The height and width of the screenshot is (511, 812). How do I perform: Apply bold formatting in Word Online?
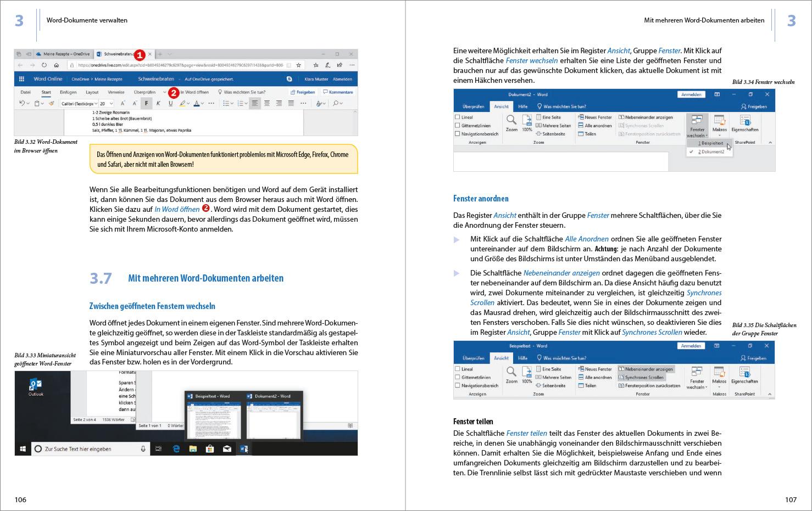(x=146, y=102)
